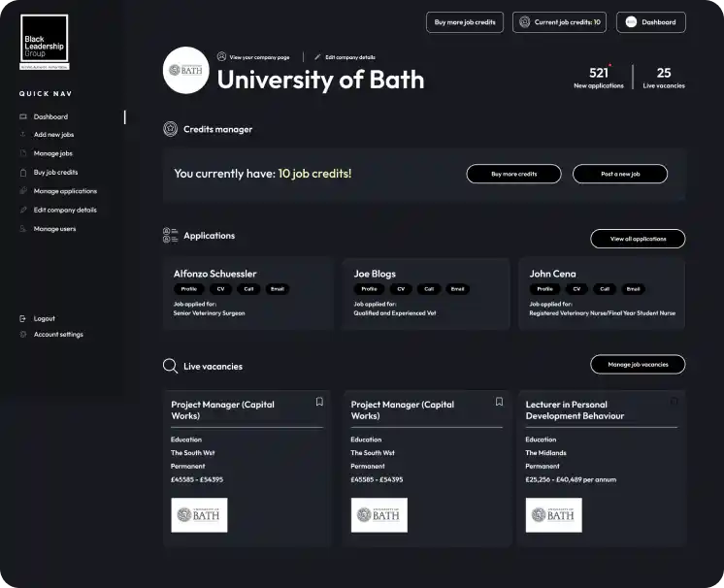Open Buy job credits in Quick Nav
Screen dimensions: 724x588
(x=56, y=172)
